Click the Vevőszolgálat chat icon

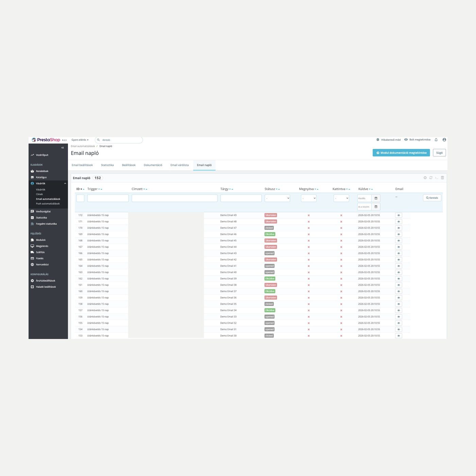coord(32,211)
